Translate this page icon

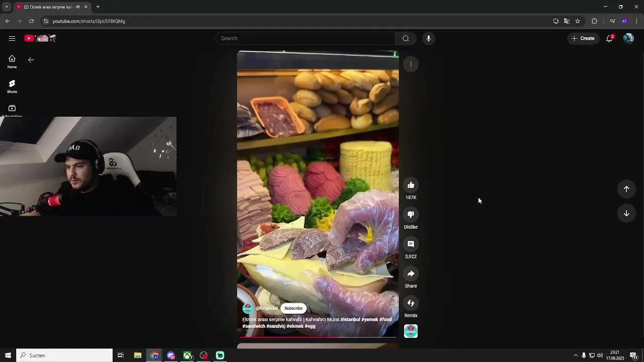567,21
